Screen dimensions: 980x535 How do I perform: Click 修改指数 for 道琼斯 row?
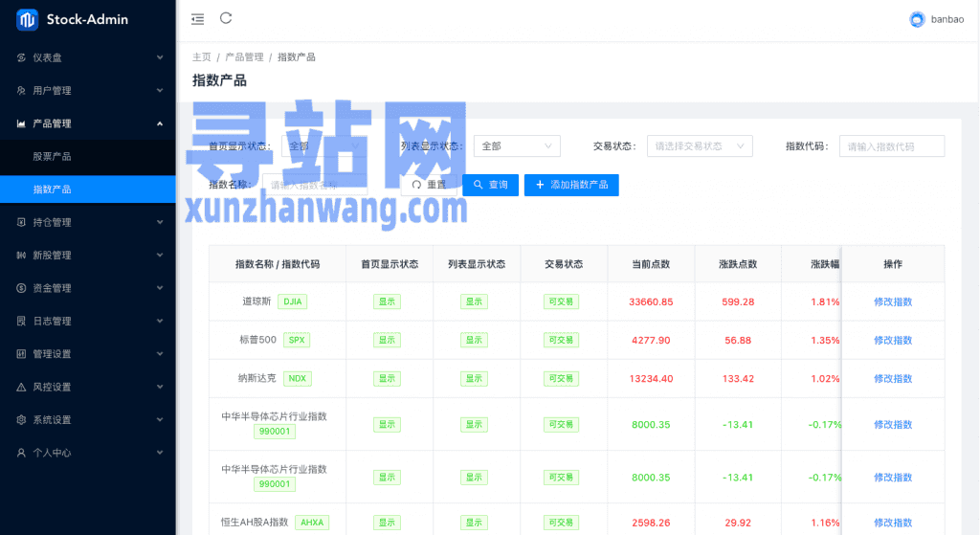pyautogui.click(x=893, y=301)
